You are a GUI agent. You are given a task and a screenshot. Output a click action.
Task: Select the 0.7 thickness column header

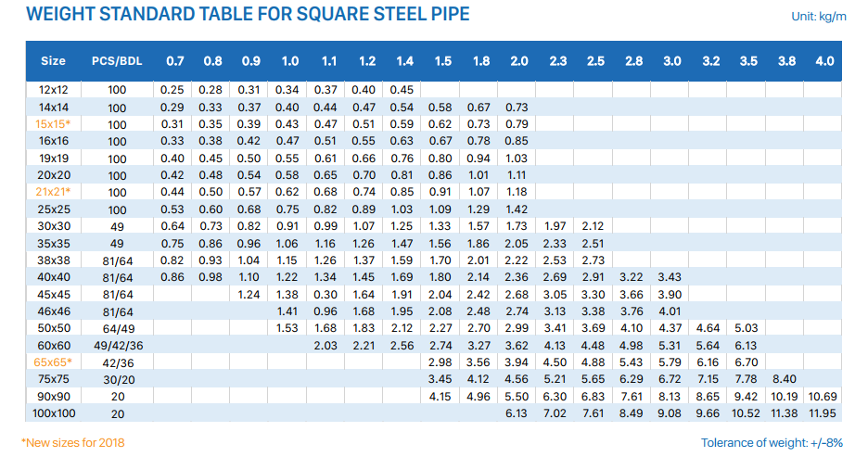[x=175, y=61]
